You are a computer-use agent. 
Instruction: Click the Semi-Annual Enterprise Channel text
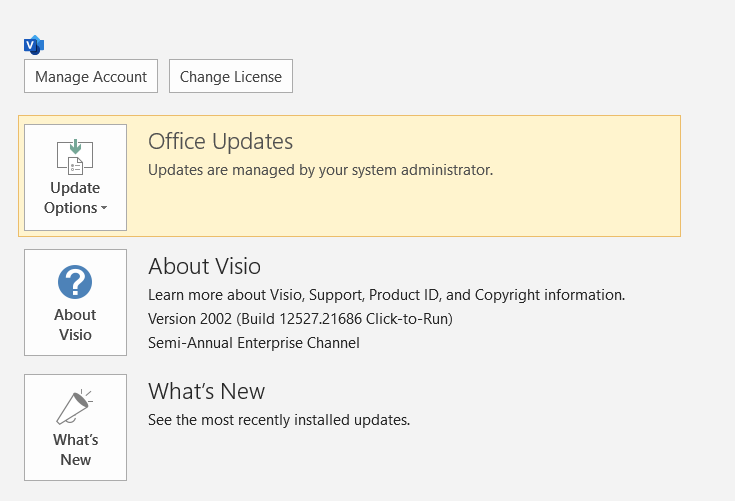click(253, 343)
